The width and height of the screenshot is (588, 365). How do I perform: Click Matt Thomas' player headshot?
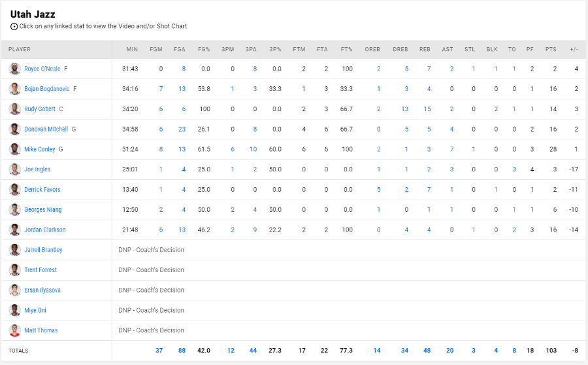[x=14, y=330]
